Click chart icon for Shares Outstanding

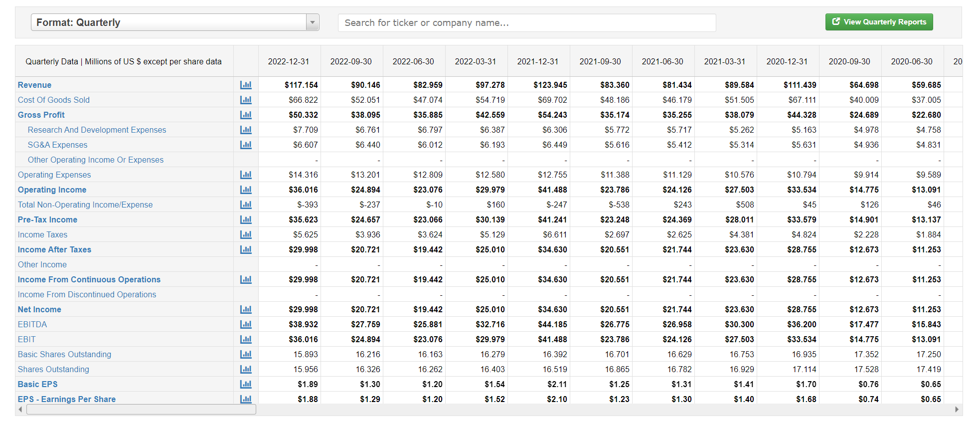pos(246,369)
